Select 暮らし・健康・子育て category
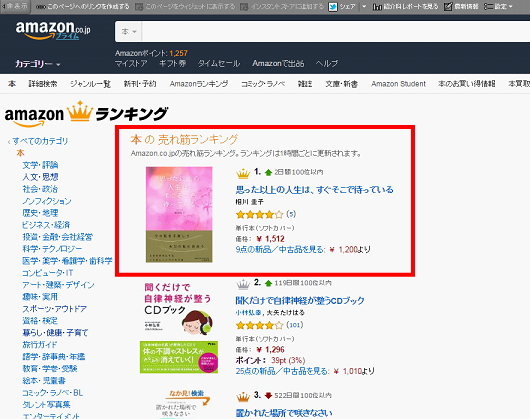This screenshot has height=419, width=530. point(55,333)
